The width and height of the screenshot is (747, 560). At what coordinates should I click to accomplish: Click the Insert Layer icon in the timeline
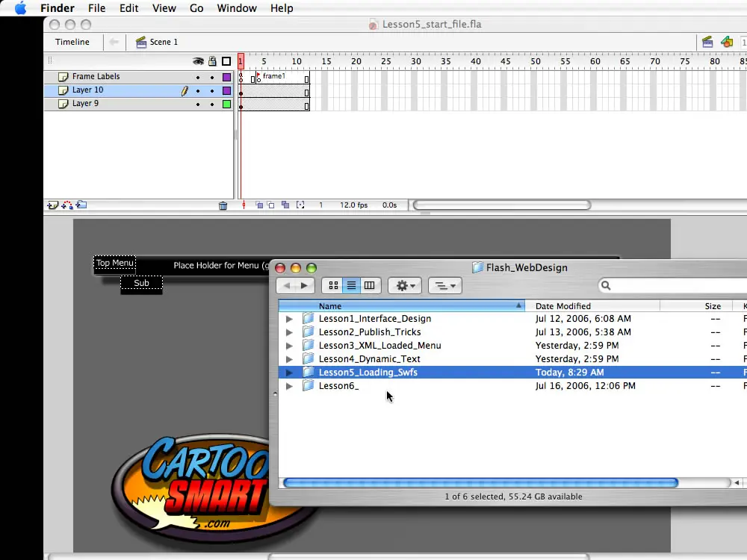click(52, 205)
